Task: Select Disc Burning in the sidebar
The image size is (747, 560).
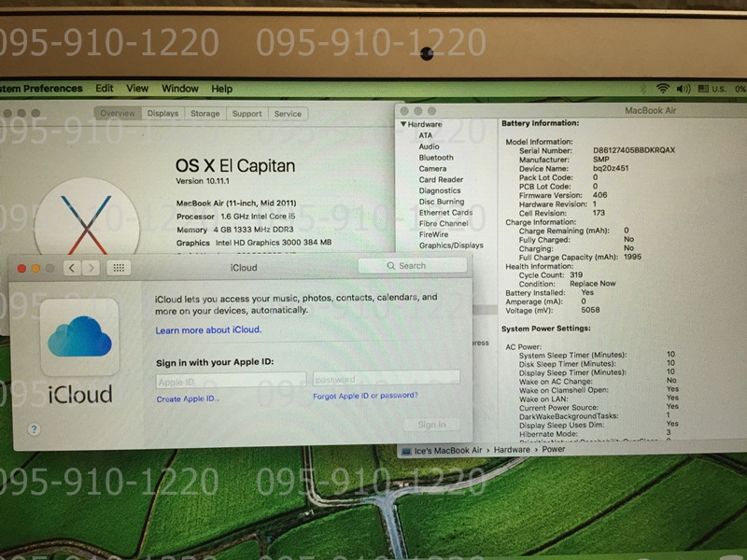Action: coord(441,202)
